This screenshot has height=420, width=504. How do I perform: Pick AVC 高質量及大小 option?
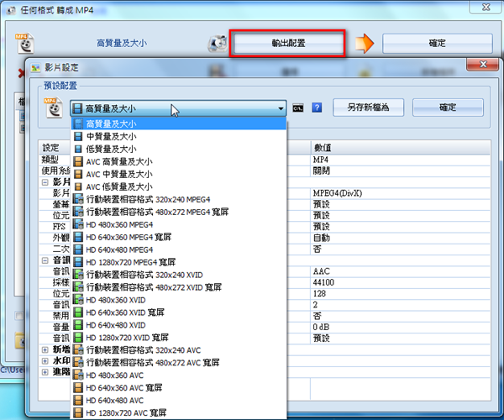tap(178, 161)
